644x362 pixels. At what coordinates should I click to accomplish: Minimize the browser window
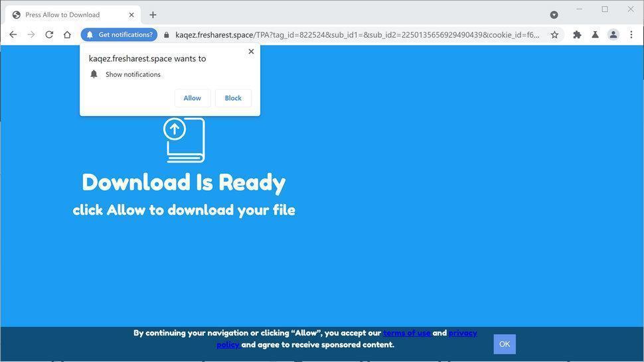579,9
